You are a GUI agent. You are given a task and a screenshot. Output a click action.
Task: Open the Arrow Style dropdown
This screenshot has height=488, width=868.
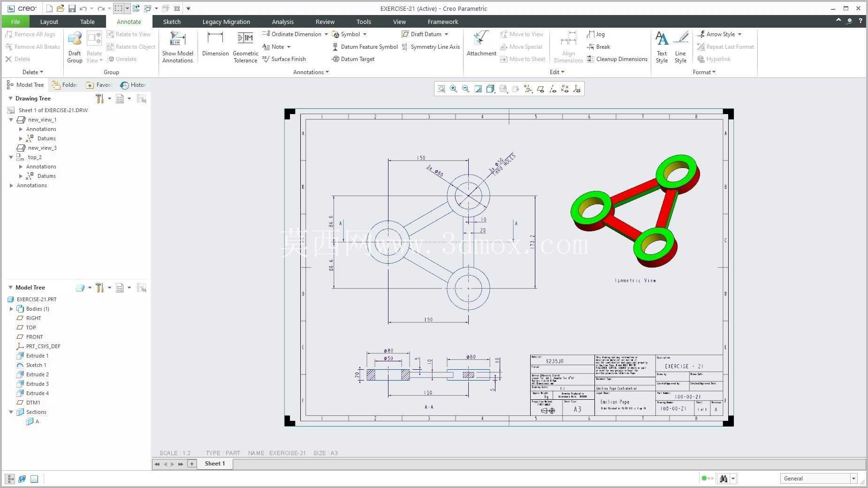(x=739, y=34)
